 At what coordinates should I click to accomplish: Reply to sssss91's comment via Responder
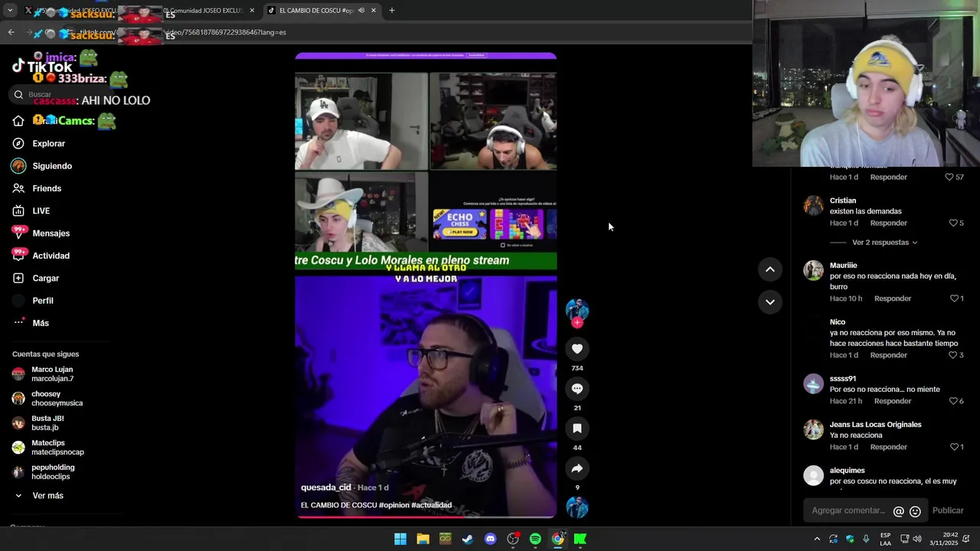pos(893,401)
